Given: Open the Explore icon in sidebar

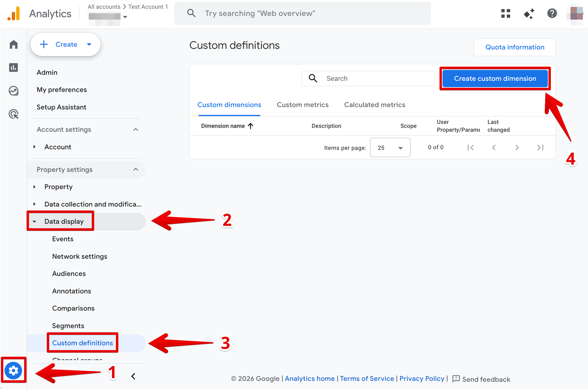Looking at the screenshot, I should click(x=14, y=91).
